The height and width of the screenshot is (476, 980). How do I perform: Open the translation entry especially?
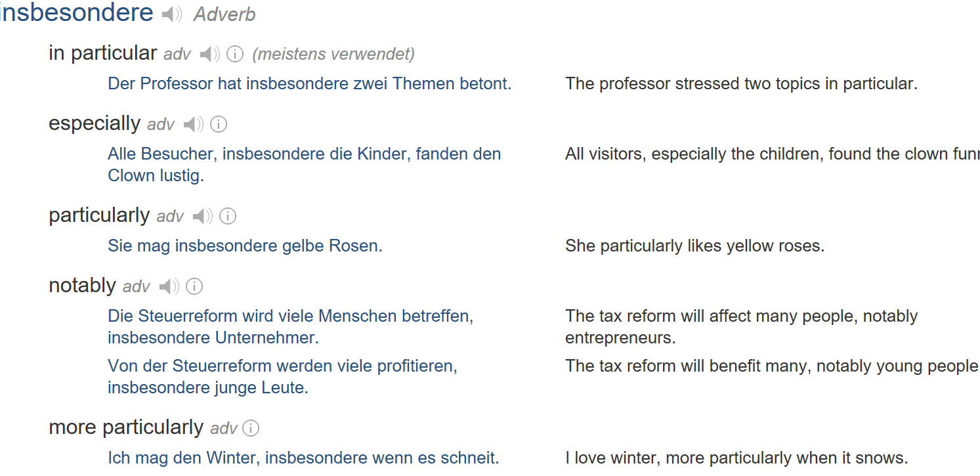coord(93,123)
